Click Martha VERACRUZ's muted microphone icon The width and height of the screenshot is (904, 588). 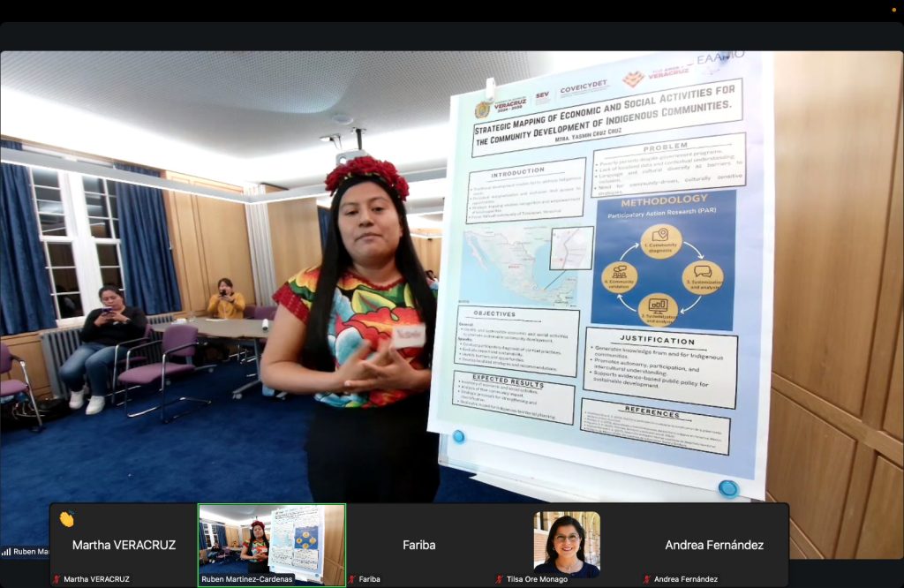click(57, 579)
